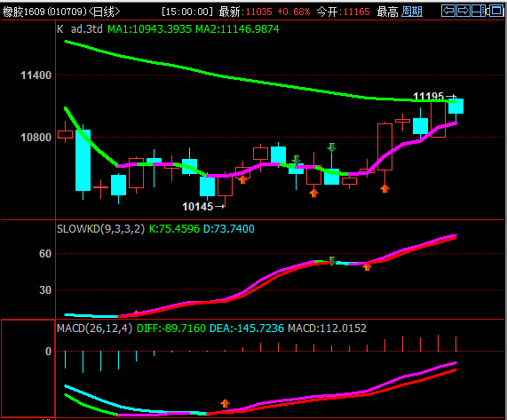
Task: Click the right arrow navigation icon
Action: tap(463, 11)
